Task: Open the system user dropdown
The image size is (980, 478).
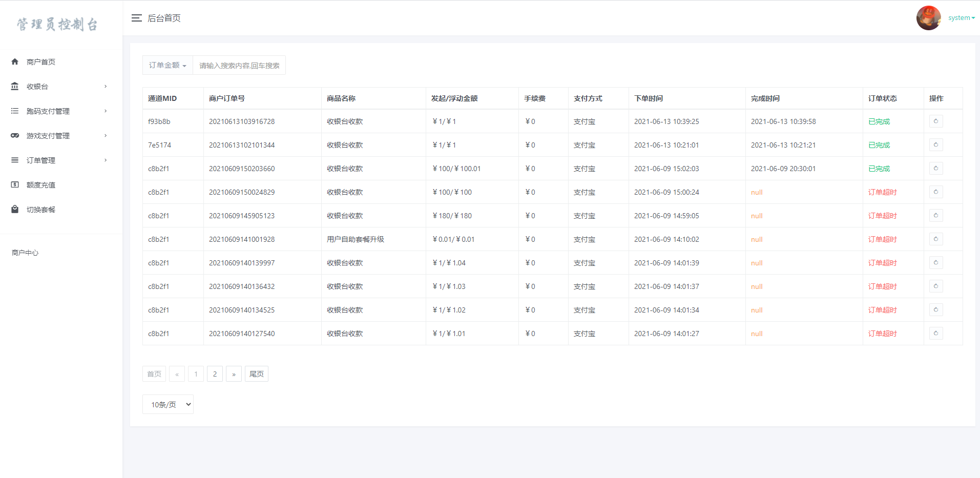Action: [x=961, y=18]
